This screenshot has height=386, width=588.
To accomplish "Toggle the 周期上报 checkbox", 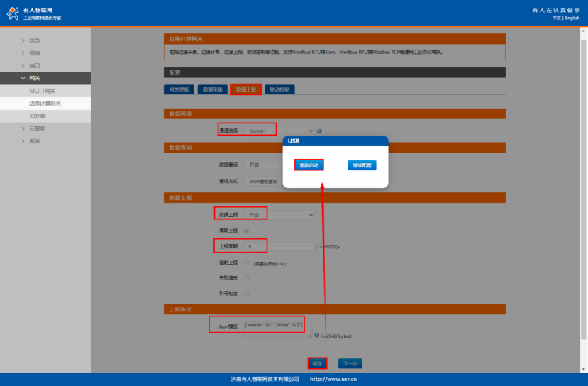I will (x=247, y=231).
